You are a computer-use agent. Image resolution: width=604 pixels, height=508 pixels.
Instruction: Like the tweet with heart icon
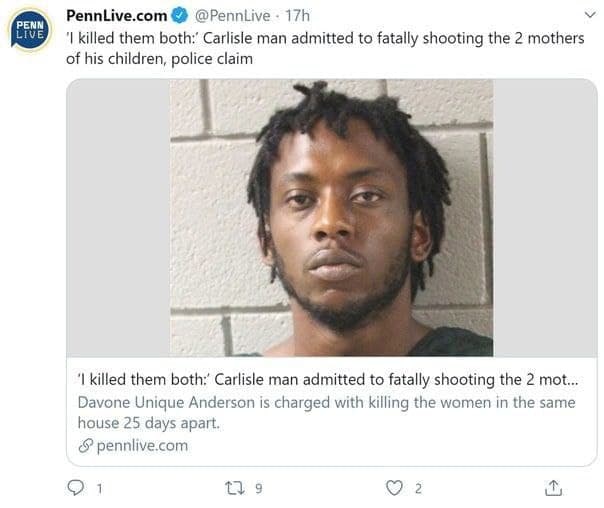[394, 488]
